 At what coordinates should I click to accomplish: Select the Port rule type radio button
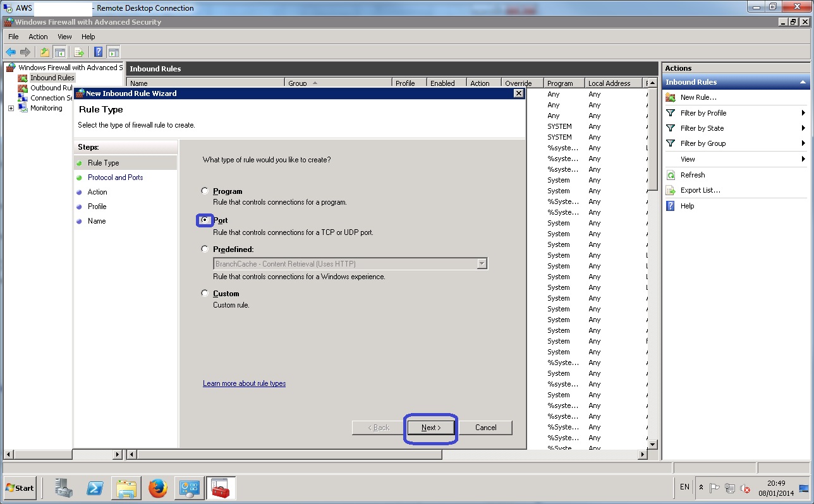[205, 220]
